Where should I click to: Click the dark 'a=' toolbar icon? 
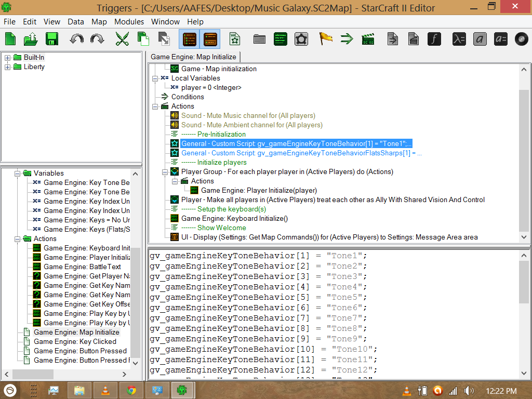tap(501, 38)
